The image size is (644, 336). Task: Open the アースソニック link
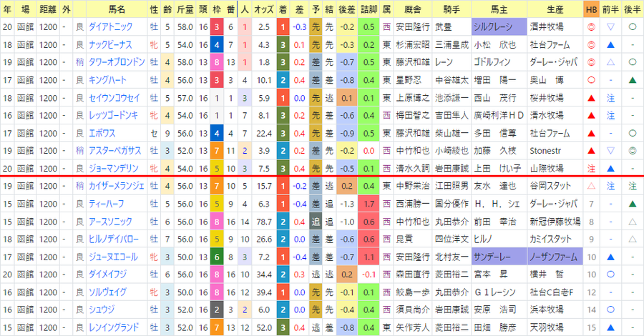(x=110, y=222)
